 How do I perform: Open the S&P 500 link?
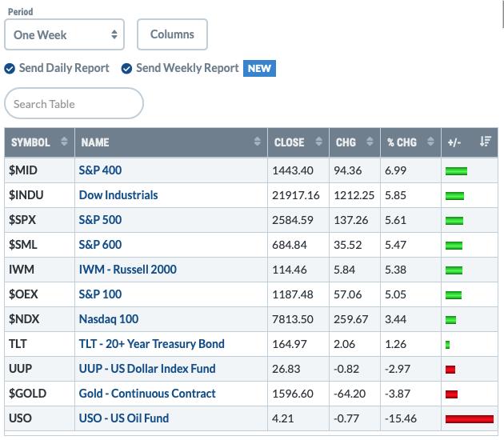(100, 220)
